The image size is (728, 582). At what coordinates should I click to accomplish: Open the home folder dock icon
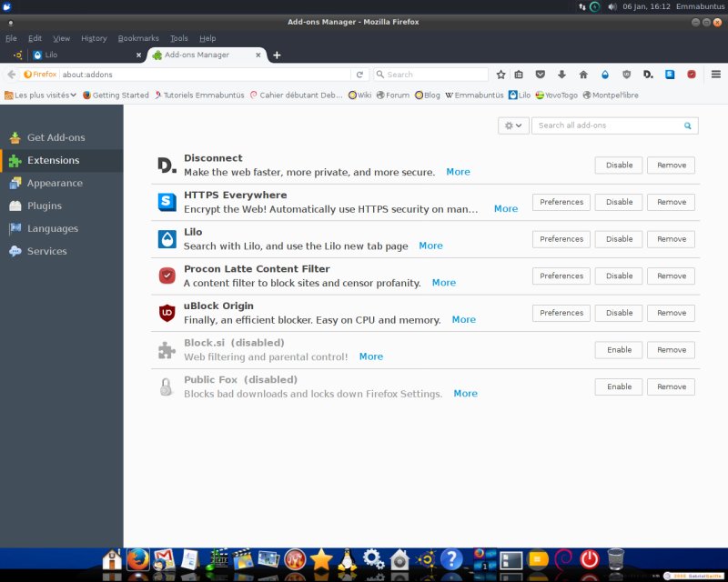[112, 559]
